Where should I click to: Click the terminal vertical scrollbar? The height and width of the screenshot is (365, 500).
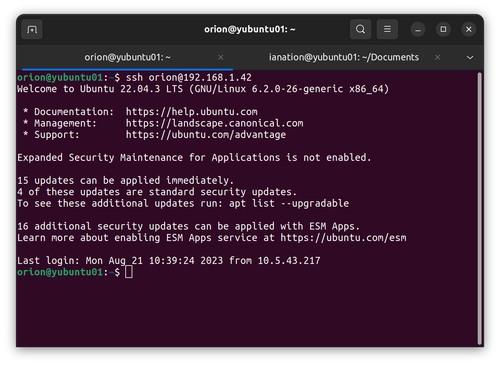click(479, 209)
